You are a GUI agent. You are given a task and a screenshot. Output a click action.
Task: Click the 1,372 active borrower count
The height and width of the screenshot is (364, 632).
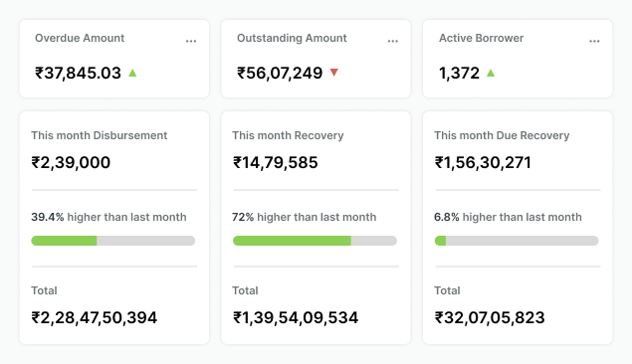[x=459, y=73]
